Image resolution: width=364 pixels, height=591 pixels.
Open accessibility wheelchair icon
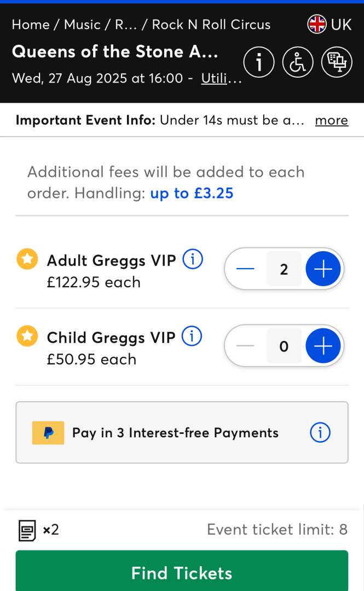point(298,62)
